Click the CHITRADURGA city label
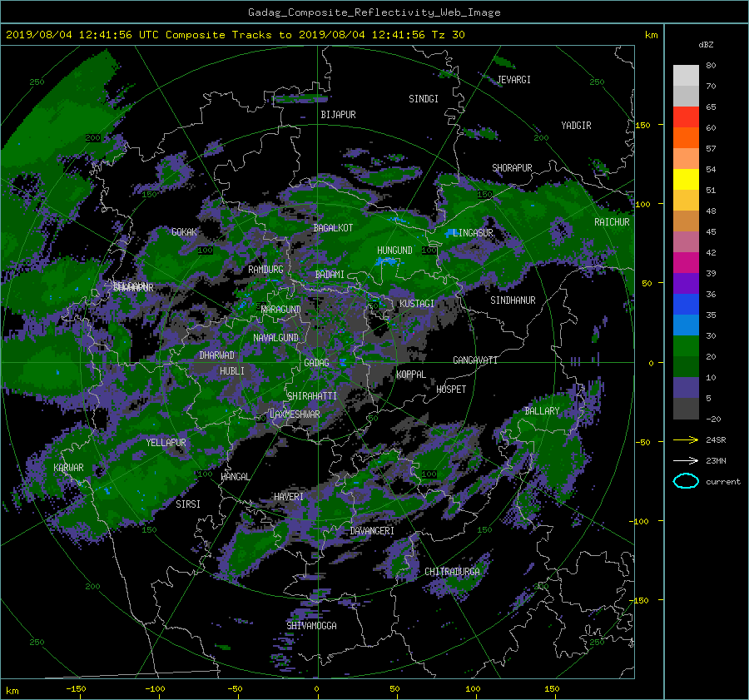 [x=453, y=572]
